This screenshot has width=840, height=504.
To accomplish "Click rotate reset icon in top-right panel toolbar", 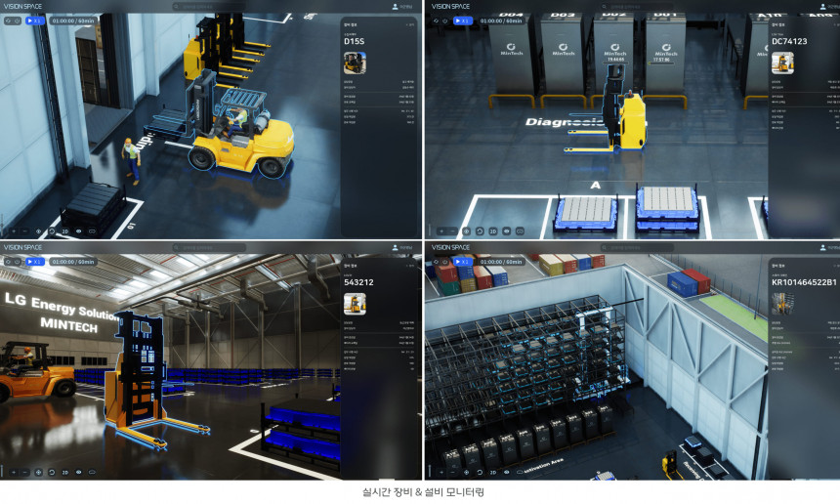I will (480, 231).
